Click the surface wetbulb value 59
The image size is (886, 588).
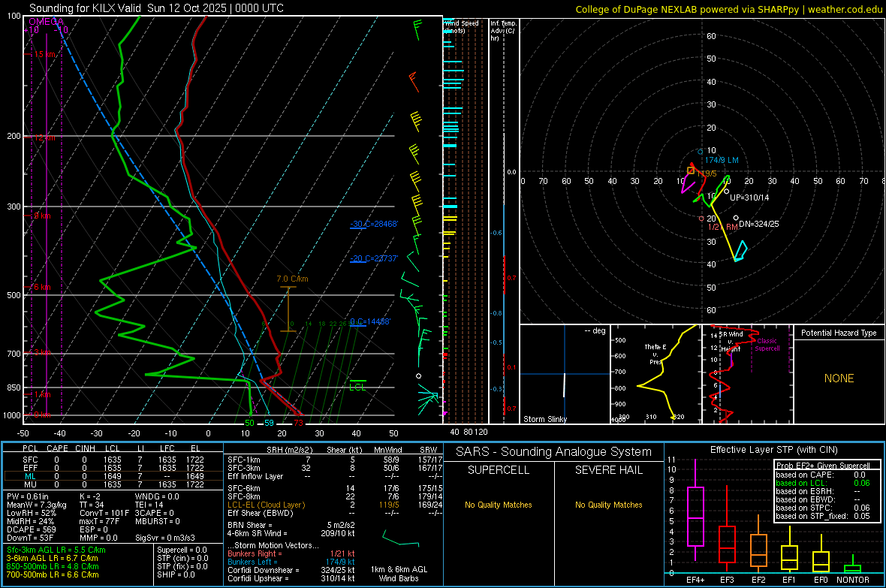(269, 423)
